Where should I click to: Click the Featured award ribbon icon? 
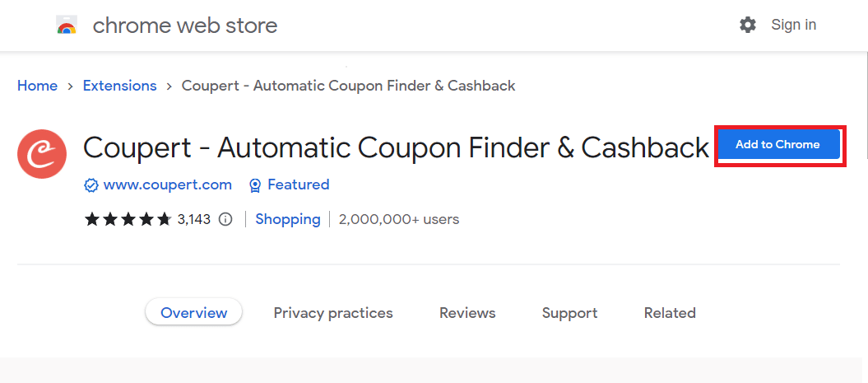(255, 185)
